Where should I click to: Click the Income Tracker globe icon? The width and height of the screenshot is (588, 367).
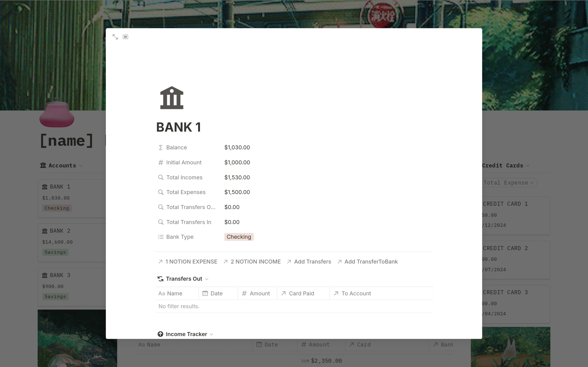point(160,334)
